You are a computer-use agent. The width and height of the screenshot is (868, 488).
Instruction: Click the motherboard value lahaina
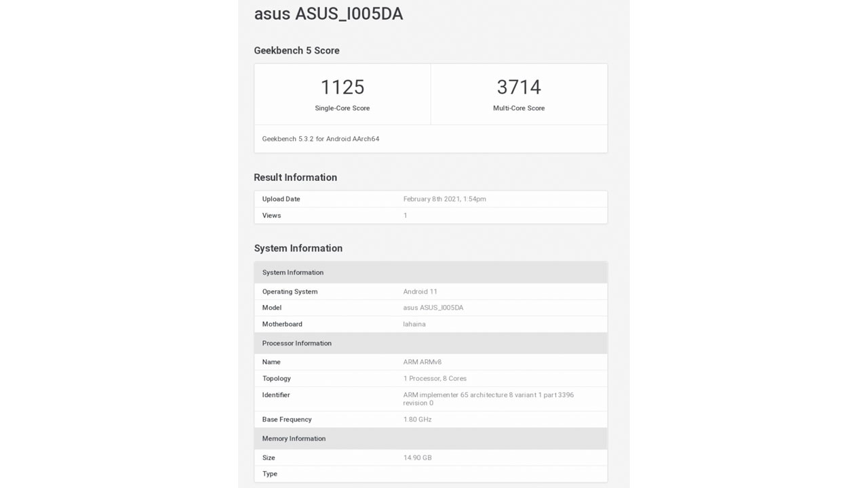click(414, 324)
